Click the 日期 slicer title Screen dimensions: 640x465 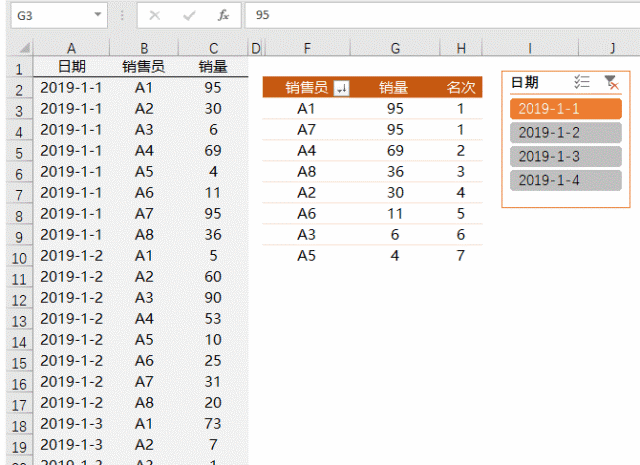point(525,82)
